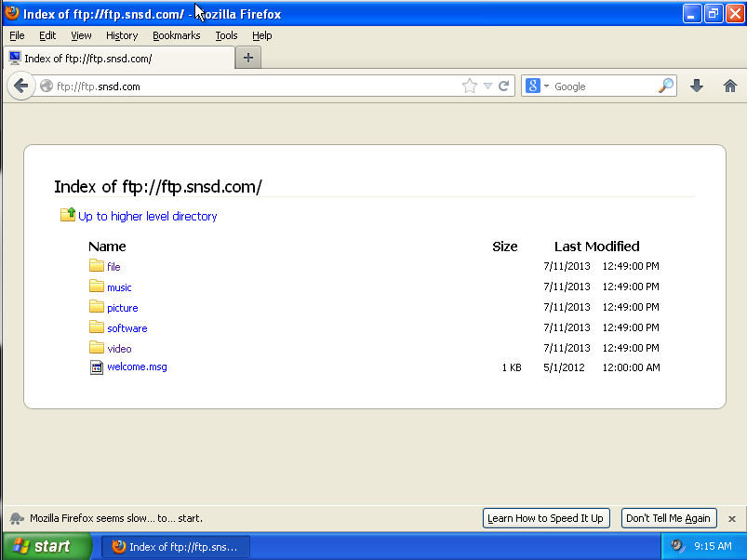Viewport: 747px width, 560px height.
Task: Follow 'Up to higher level directory' link
Action: (147, 216)
